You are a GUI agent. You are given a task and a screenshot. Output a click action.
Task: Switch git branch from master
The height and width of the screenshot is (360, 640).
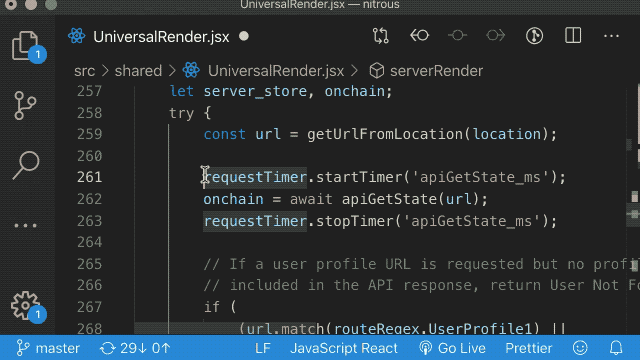point(48,348)
